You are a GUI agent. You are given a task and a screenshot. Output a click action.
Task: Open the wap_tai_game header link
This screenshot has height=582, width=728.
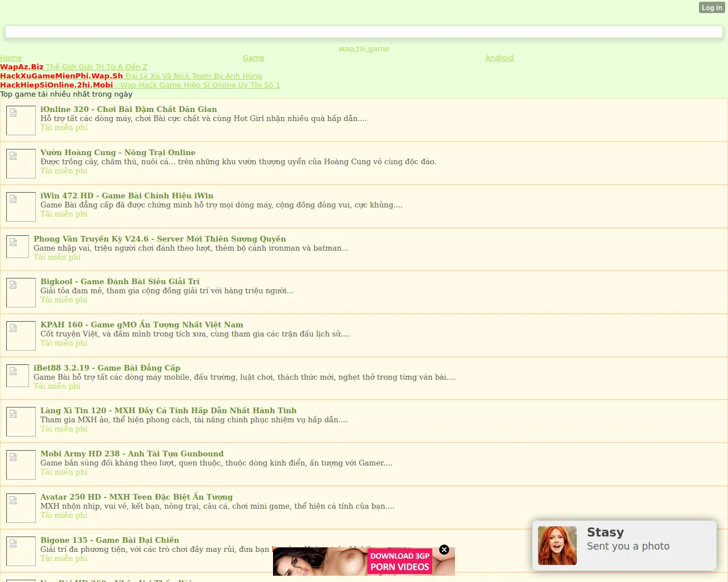tap(364, 49)
